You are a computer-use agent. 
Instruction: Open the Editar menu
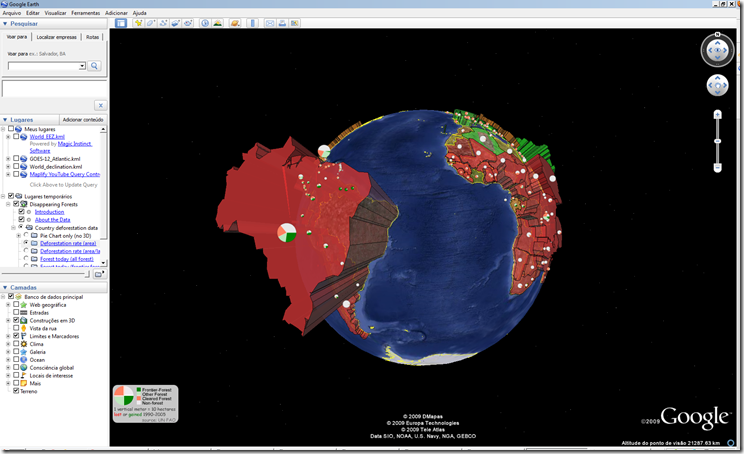pos(33,13)
